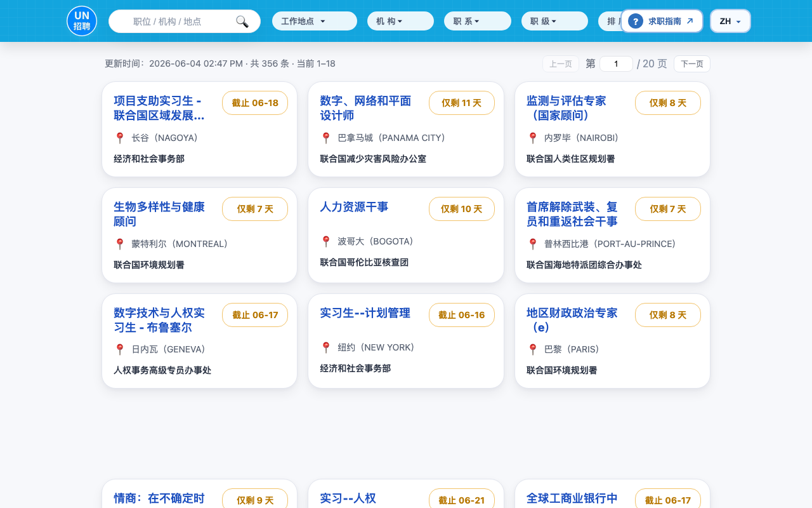Click the 上一页 previous page button

click(561, 63)
